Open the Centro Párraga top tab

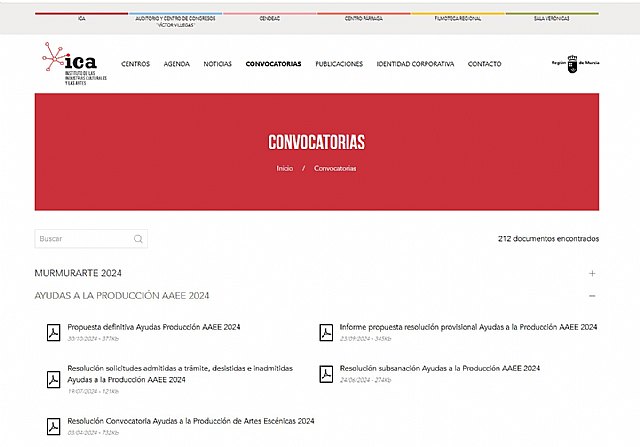click(364, 18)
